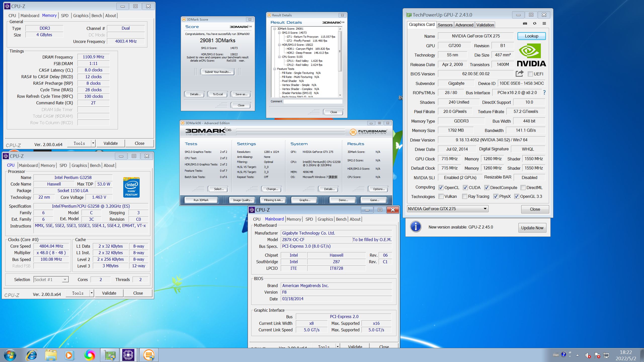
Task: Click CPU-Z Memory window title icon
Action: coord(7,6)
